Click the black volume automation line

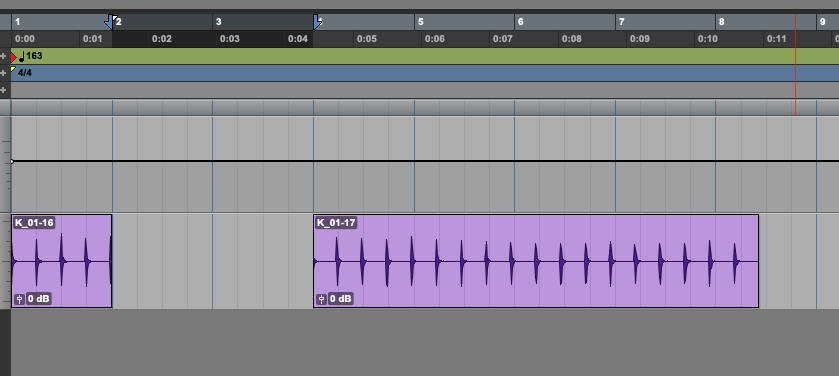click(x=425, y=161)
